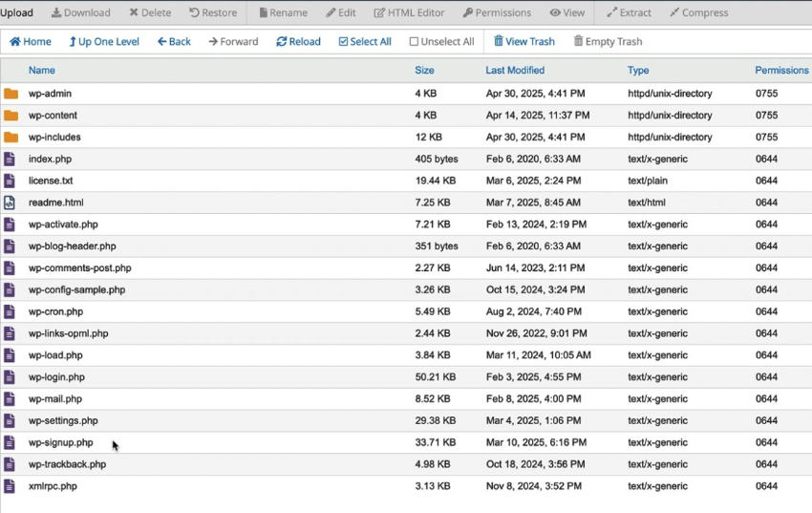Select the xmlrpc.php file name
This screenshot has height=513, width=812.
(53, 486)
